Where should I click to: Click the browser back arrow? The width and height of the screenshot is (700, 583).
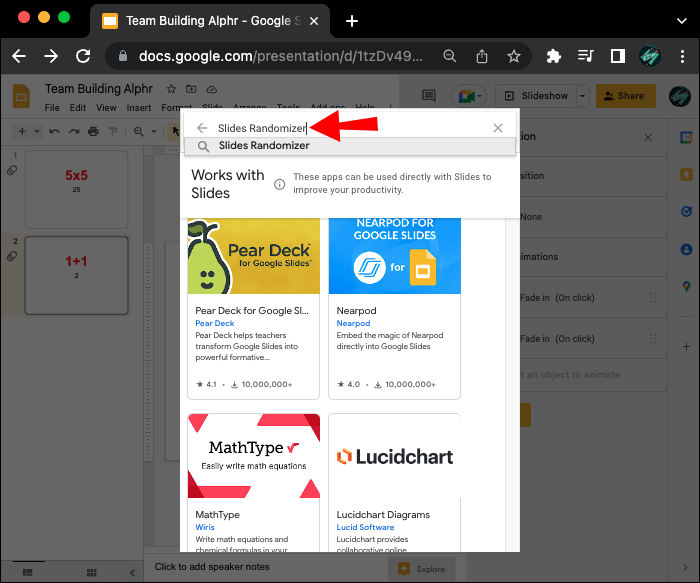[19, 56]
